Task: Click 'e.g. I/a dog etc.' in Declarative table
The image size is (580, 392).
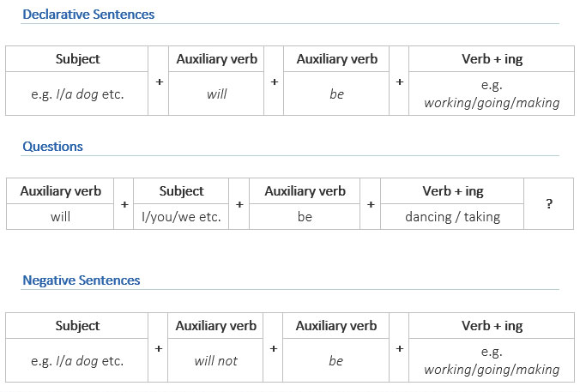Action: (77, 94)
